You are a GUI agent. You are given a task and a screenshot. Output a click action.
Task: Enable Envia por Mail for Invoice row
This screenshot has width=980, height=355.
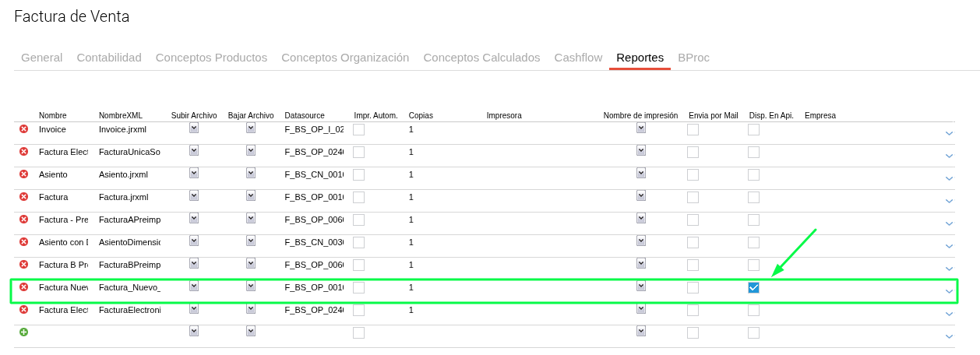[693, 130]
